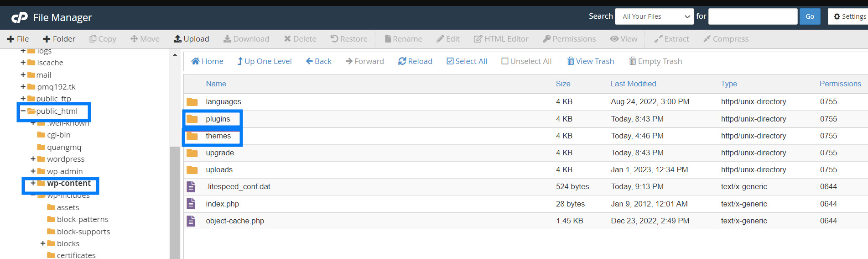Click the Extract toolbar icon

pyautogui.click(x=658, y=39)
